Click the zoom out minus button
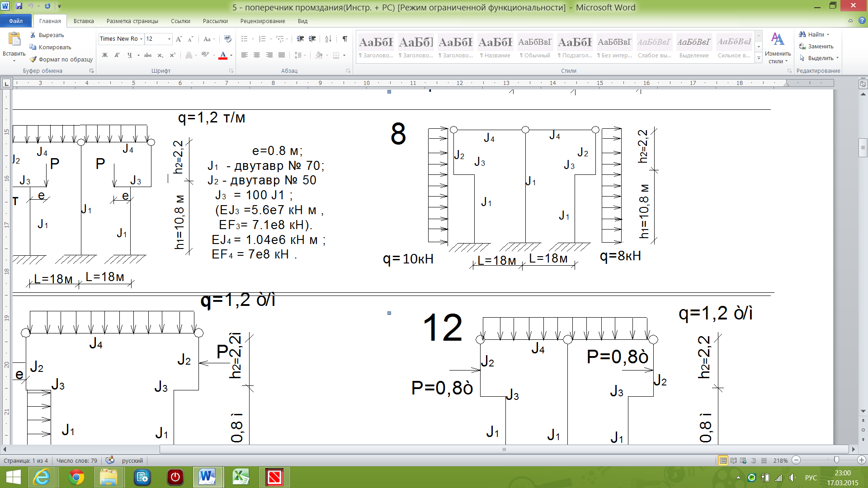 click(x=797, y=460)
